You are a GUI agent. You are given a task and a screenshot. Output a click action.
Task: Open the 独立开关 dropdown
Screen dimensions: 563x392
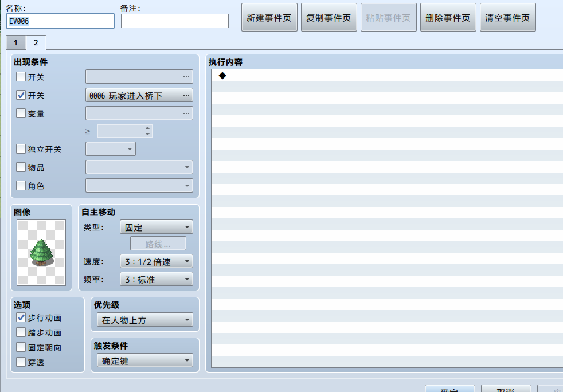111,149
